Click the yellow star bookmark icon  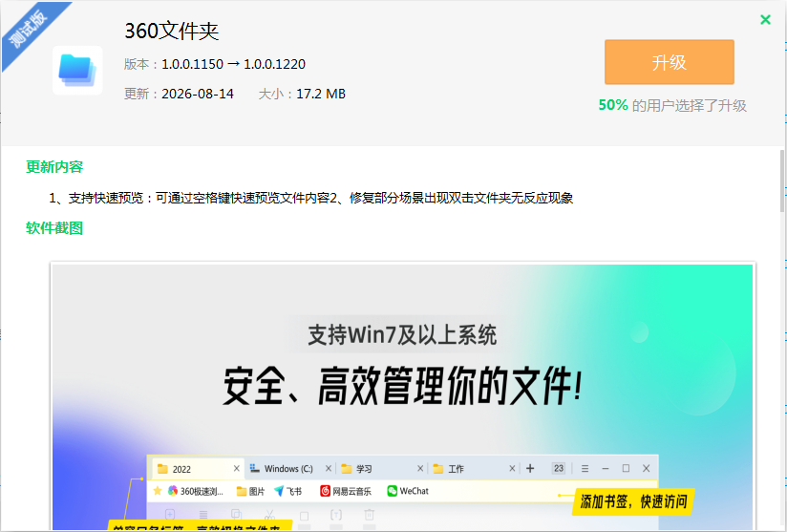click(x=157, y=491)
